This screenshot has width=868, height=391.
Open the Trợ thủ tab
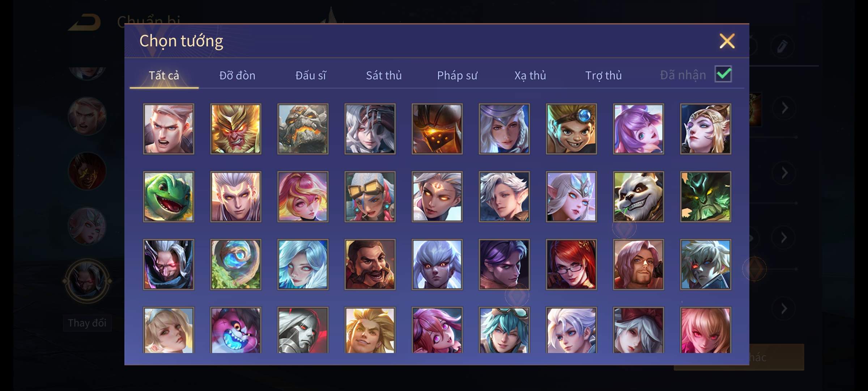pyautogui.click(x=603, y=75)
